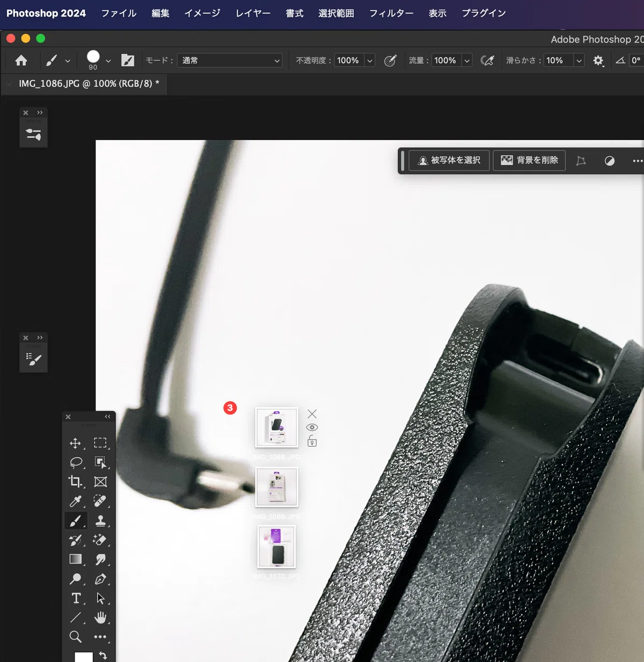Open more options in contextual task bar
Viewport: 644px width, 662px height.
[638, 161]
